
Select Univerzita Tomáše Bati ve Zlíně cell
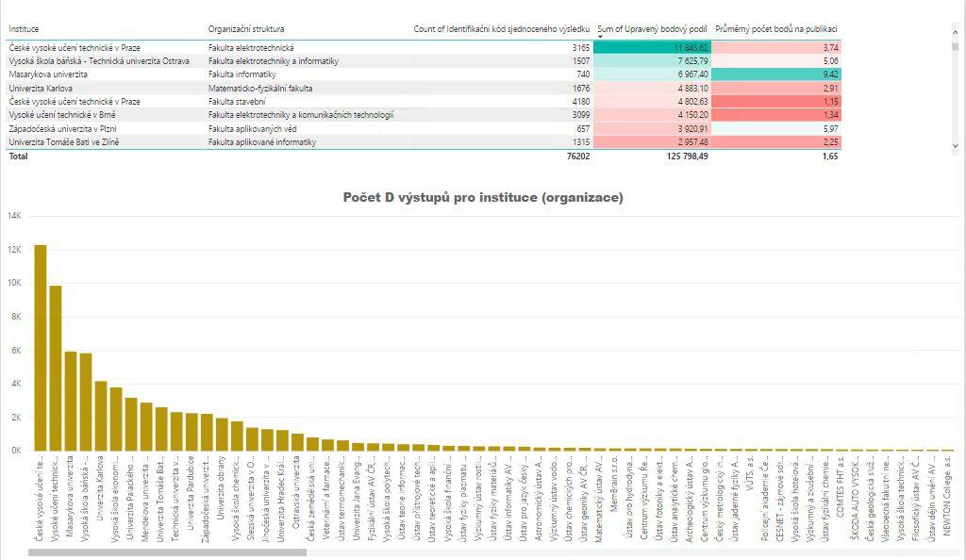(64, 142)
